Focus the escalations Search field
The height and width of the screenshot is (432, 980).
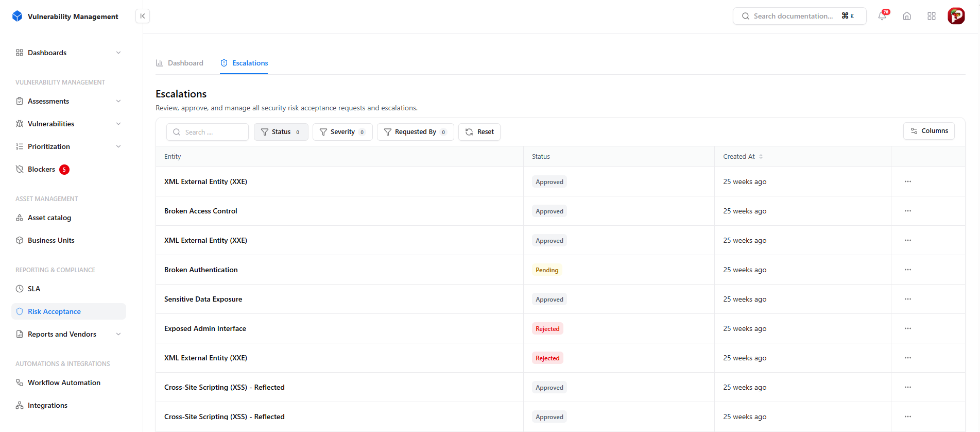[x=208, y=132]
